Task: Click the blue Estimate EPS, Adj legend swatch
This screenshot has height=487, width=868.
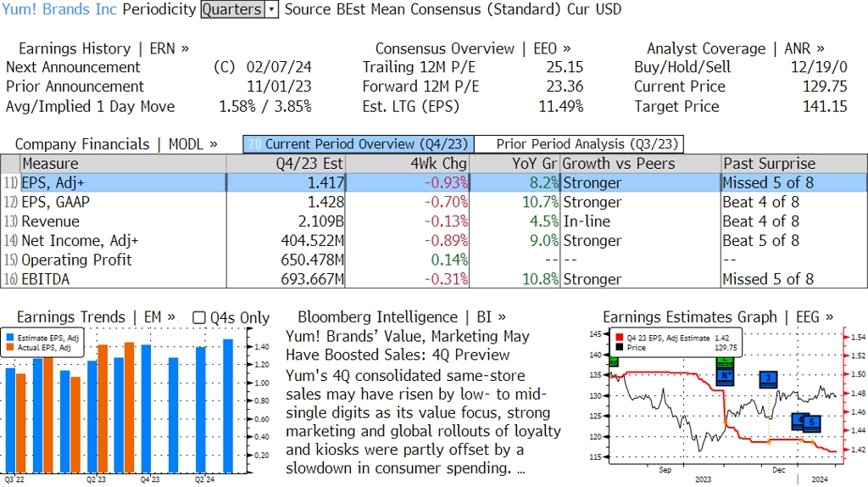Action: point(10,338)
